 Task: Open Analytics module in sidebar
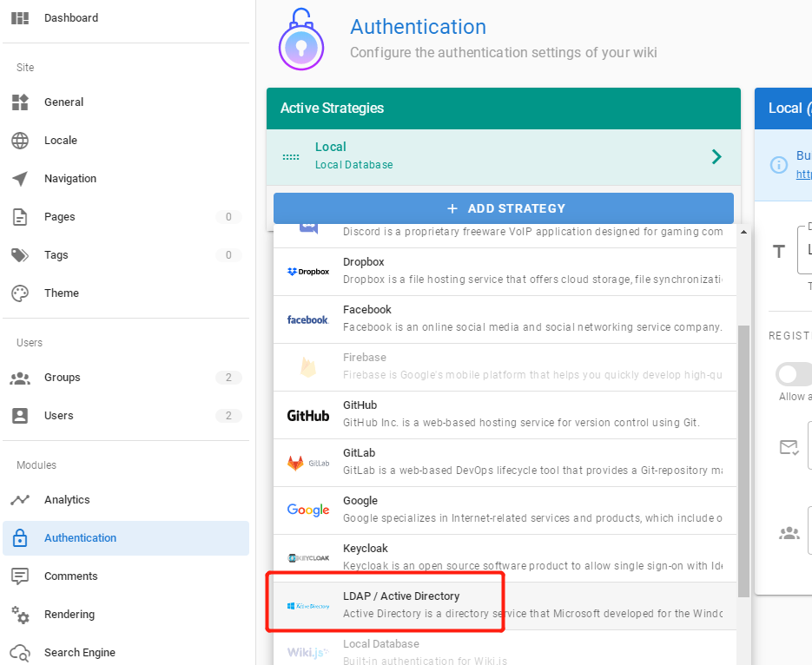click(x=126, y=500)
